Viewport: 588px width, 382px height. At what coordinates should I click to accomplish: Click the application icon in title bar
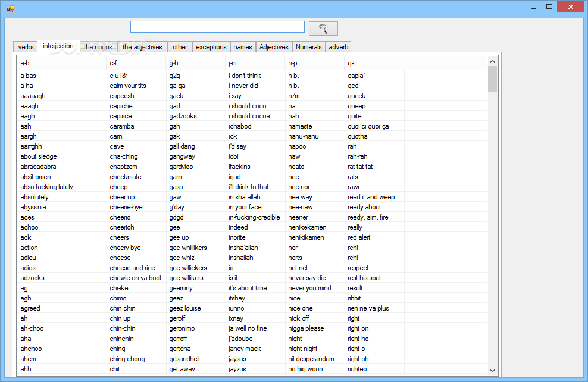click(x=11, y=8)
